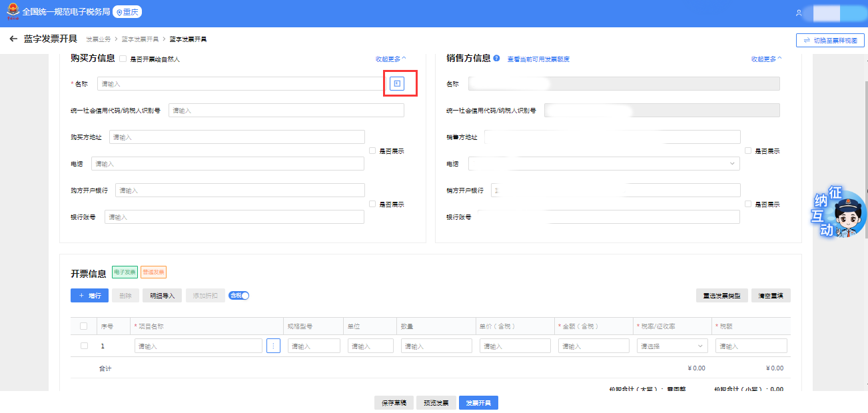The image size is (868, 413).
Task: Open the buyer name lookup icon
Action: 397,83
